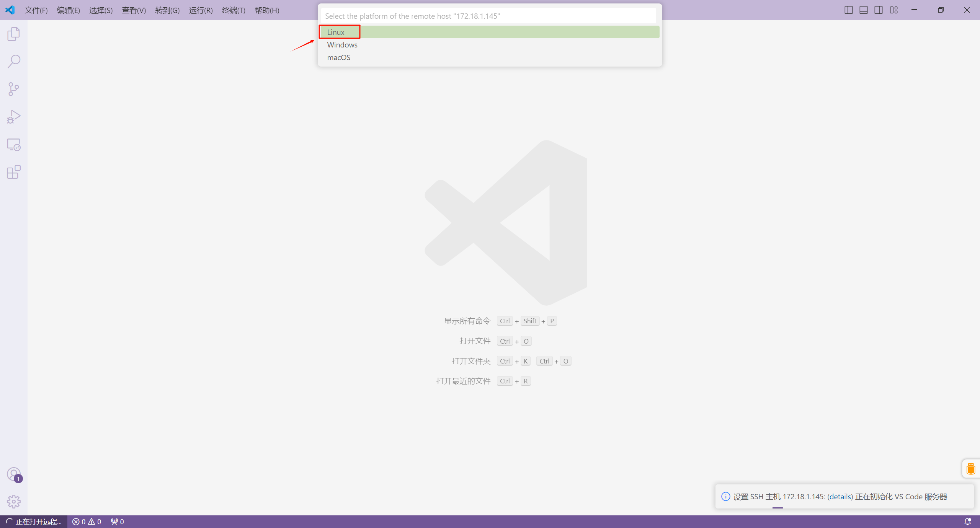The height and width of the screenshot is (528, 980).
Task: Click the '打开文件夹' shortcut label
Action: (471, 361)
